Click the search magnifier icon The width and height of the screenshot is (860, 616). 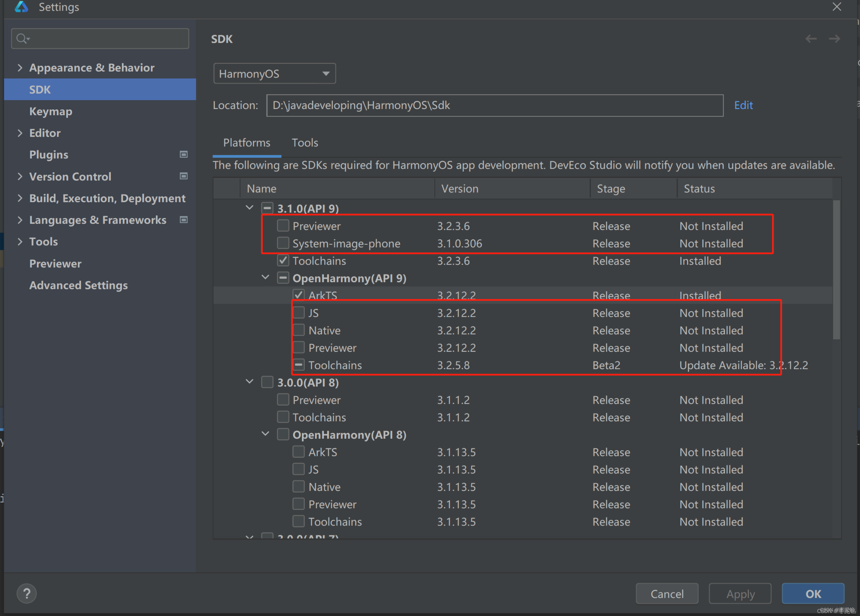[x=22, y=39]
